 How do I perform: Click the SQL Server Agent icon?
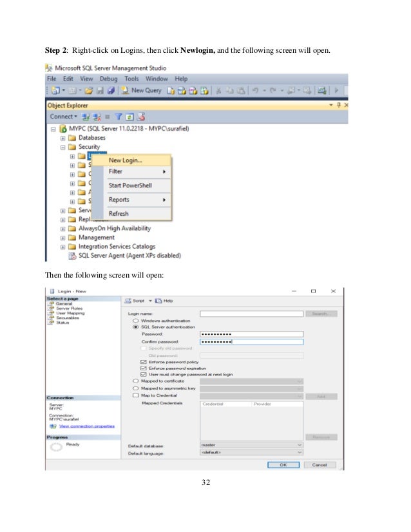[72, 256]
